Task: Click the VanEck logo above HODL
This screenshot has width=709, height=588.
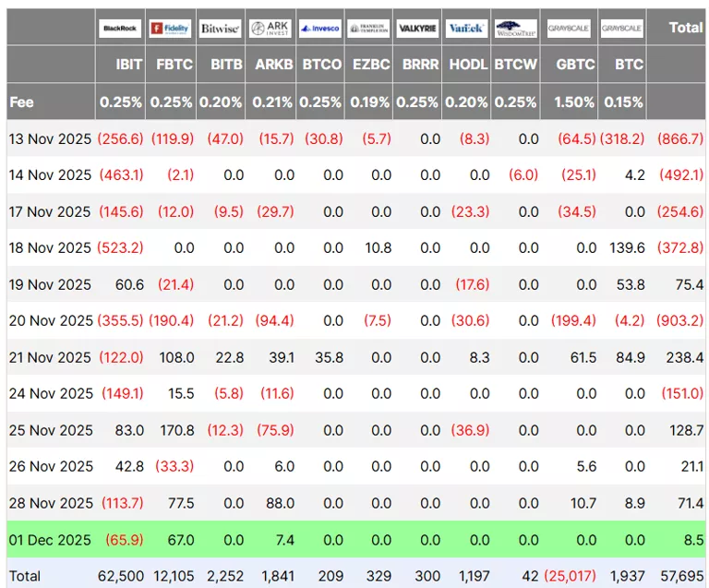Action: 466,29
